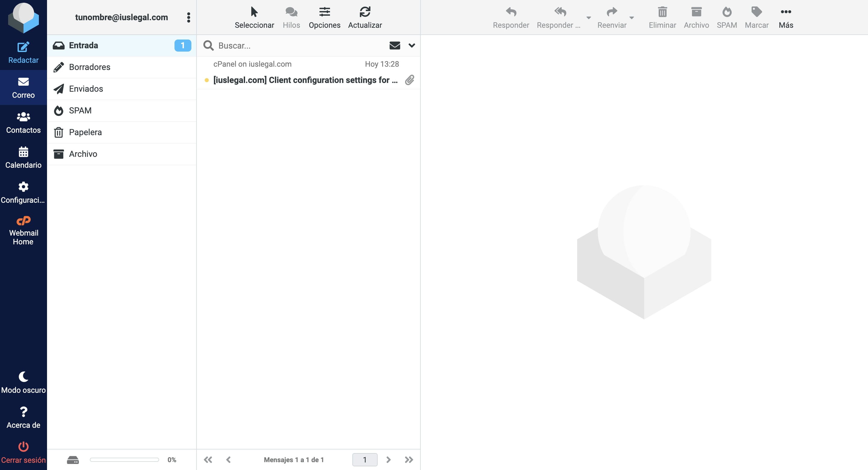Open Reenviar dropdown arrow
868x470 pixels.
[631, 18]
